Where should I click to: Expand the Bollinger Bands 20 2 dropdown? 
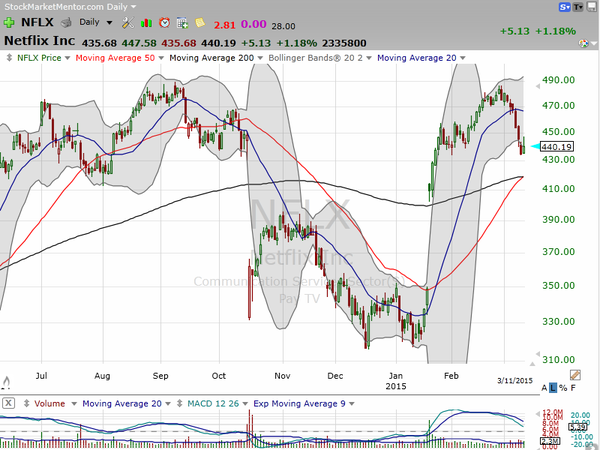[x=369, y=58]
